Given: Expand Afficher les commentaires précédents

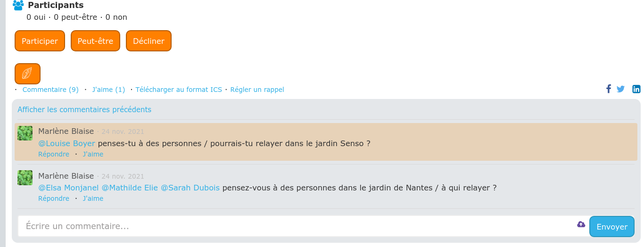Looking at the screenshot, I should click(84, 109).
